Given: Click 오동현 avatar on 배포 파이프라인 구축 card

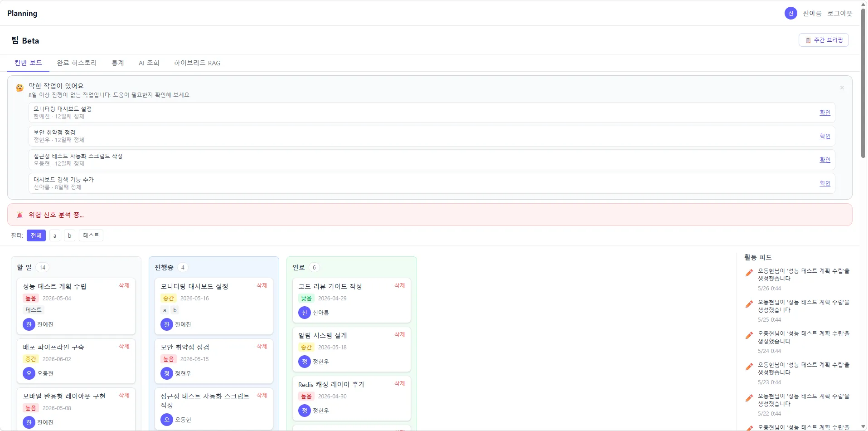Looking at the screenshot, I should coord(29,373).
